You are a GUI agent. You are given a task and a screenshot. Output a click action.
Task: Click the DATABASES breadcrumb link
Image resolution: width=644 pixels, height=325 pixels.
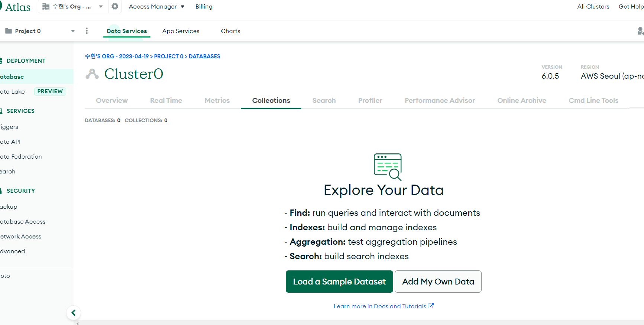point(204,56)
